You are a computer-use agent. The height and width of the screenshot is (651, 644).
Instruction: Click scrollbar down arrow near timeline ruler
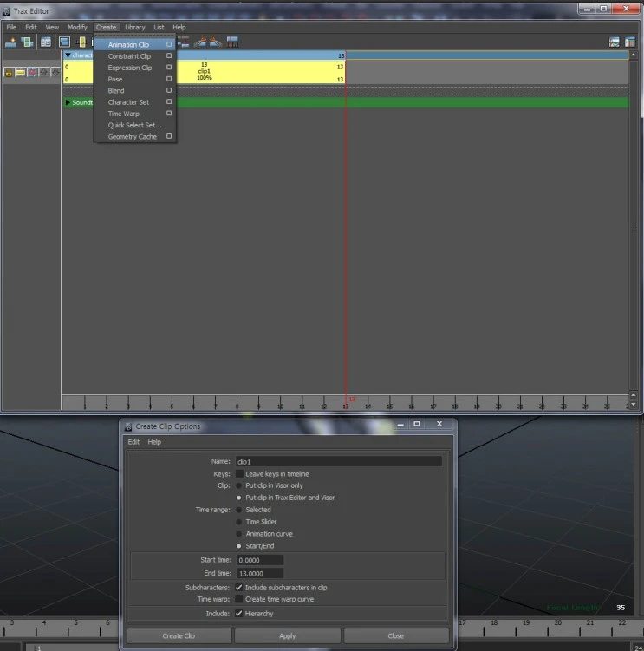[x=634, y=405]
